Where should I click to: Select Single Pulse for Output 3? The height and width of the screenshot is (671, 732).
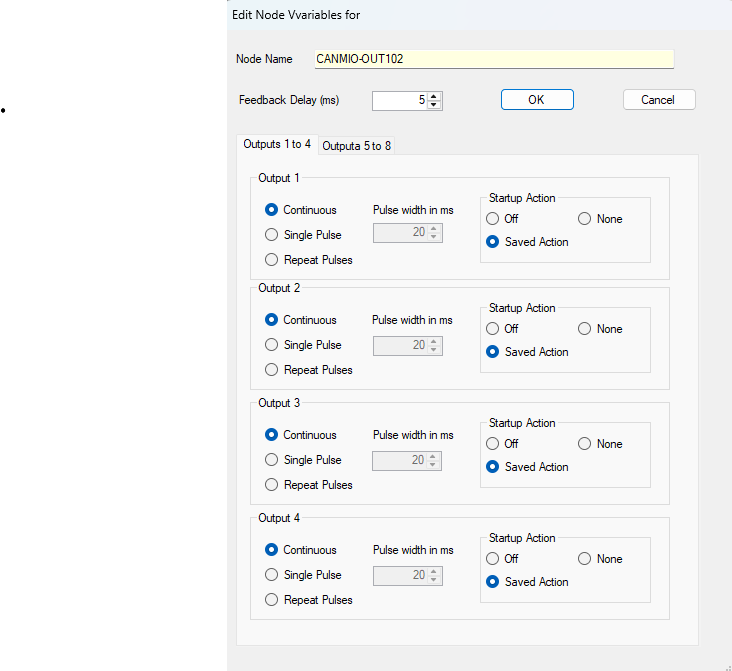coord(272,460)
